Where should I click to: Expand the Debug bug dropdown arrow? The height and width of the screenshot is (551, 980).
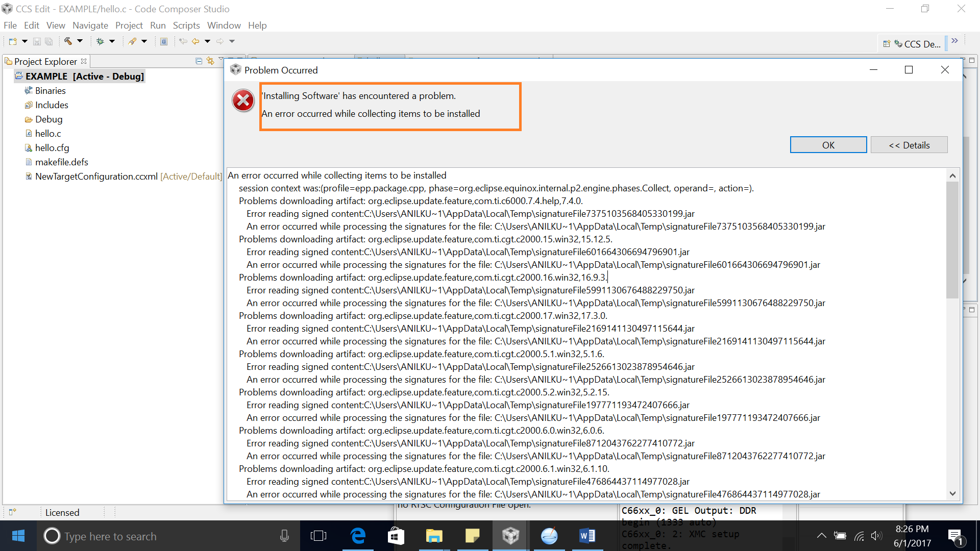[x=112, y=41]
